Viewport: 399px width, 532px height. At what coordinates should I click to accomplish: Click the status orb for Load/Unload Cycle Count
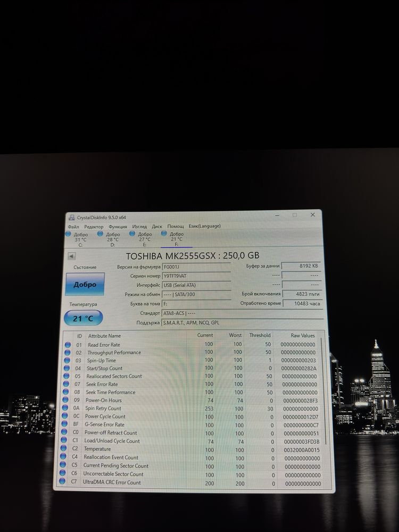(64, 440)
